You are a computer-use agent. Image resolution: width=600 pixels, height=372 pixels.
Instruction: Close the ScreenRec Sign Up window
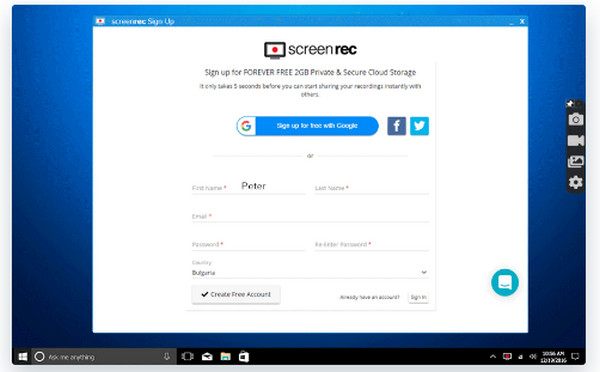(522, 21)
